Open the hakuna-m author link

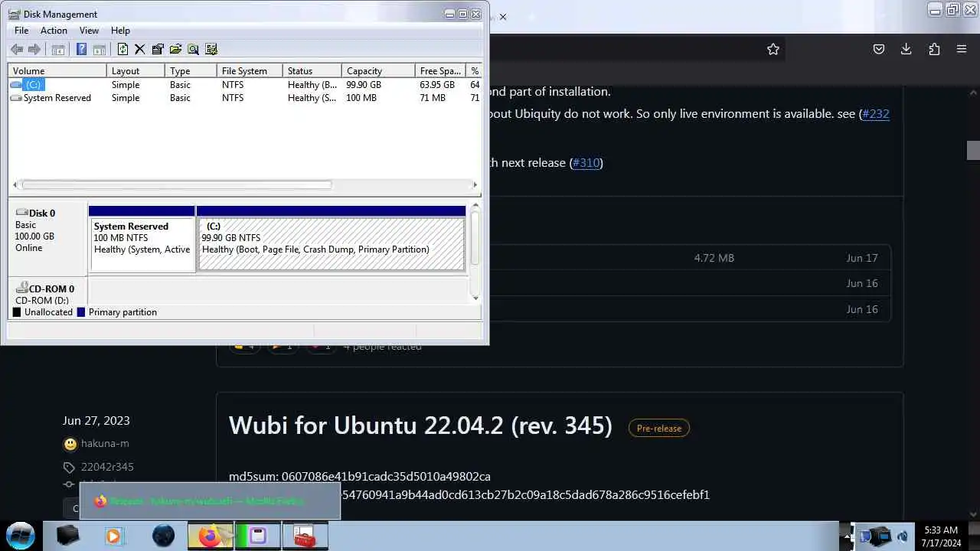pos(105,444)
